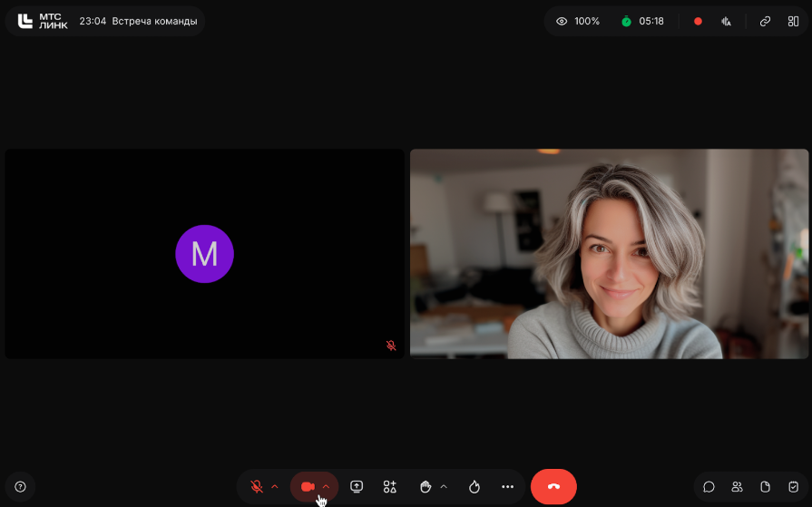Open the three-dots more options menu

[x=507, y=487]
